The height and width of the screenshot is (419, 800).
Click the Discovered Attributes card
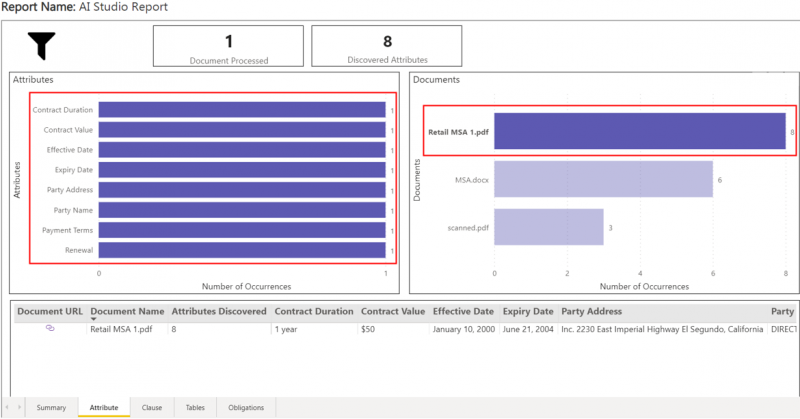coord(386,46)
